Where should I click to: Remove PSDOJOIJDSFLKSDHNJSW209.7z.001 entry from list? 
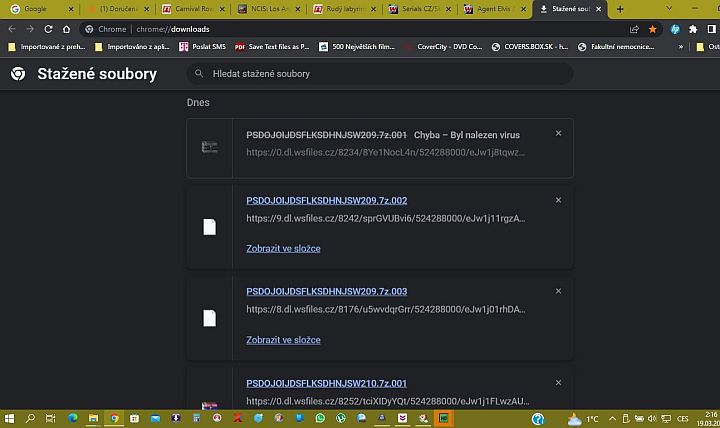(x=558, y=133)
